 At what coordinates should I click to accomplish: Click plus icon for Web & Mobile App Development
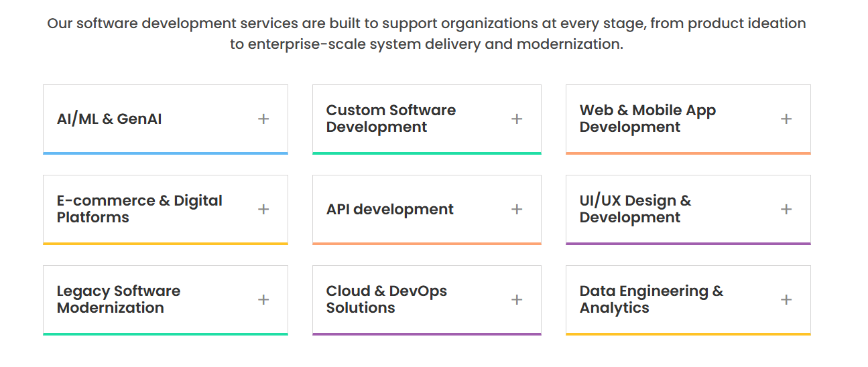(786, 119)
